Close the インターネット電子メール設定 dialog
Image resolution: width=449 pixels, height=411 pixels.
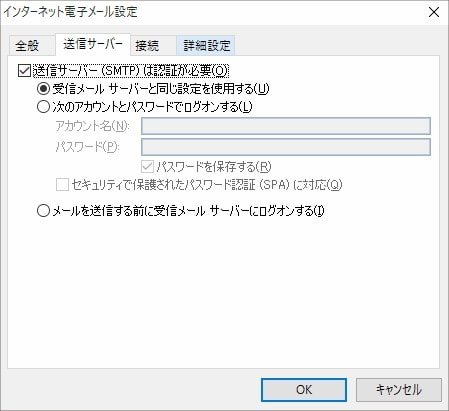coord(434,12)
